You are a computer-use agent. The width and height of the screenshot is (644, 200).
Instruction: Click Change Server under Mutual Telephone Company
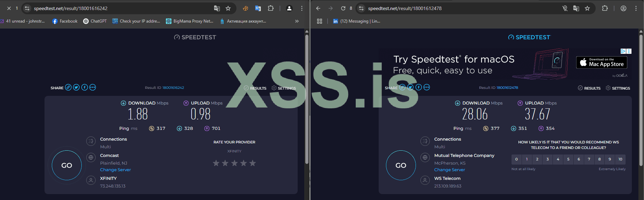(x=450, y=170)
